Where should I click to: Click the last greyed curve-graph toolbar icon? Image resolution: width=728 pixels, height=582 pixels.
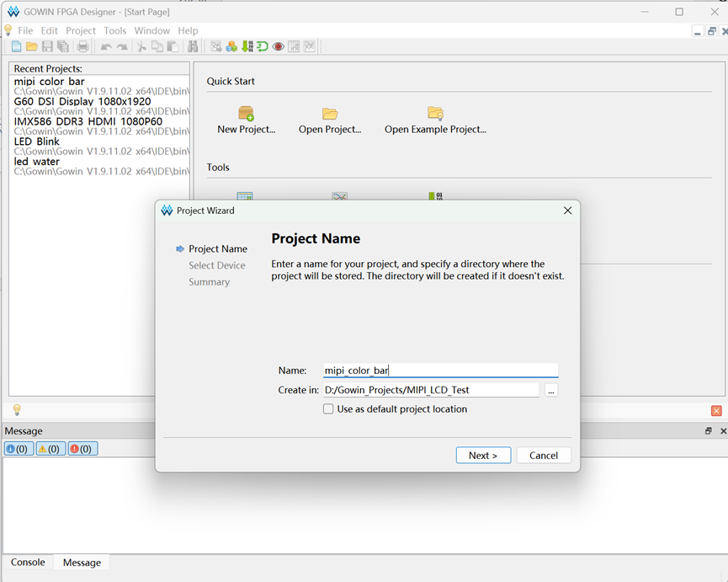pyautogui.click(x=309, y=46)
